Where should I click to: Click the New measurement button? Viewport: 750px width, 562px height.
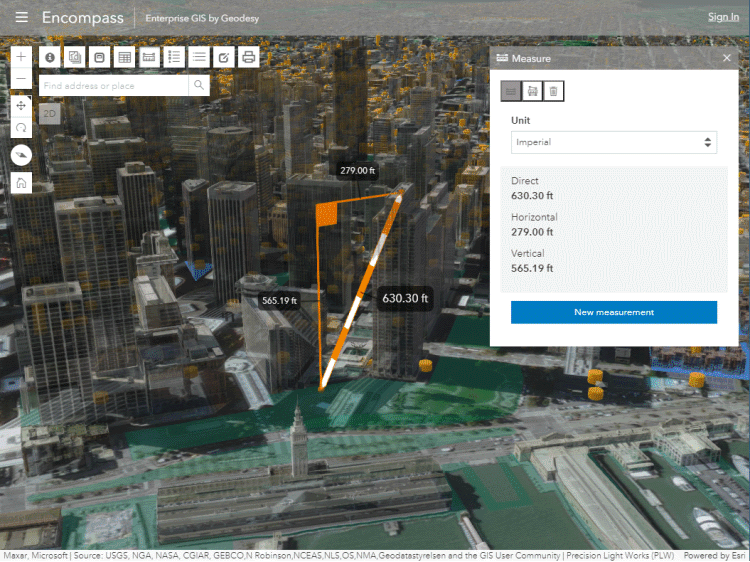(614, 312)
